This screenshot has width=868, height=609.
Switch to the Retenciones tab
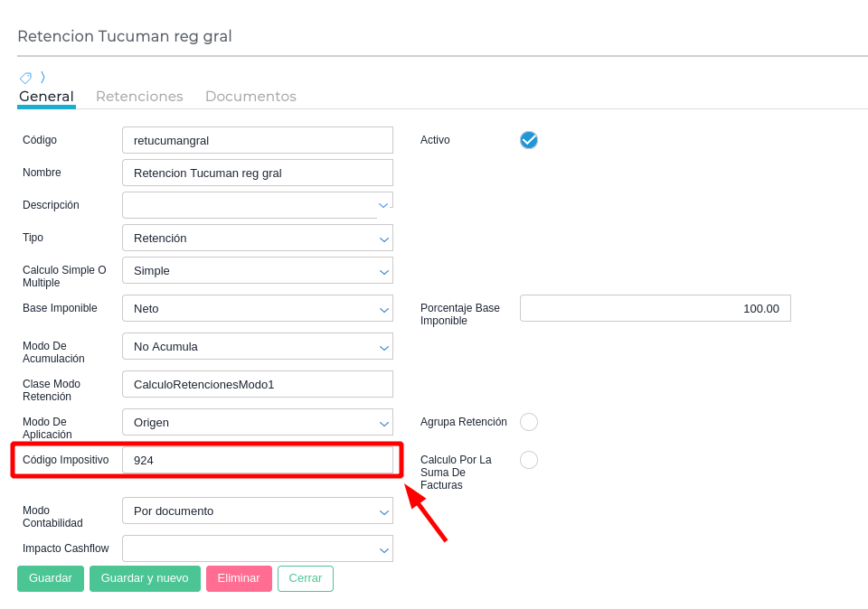point(139,97)
